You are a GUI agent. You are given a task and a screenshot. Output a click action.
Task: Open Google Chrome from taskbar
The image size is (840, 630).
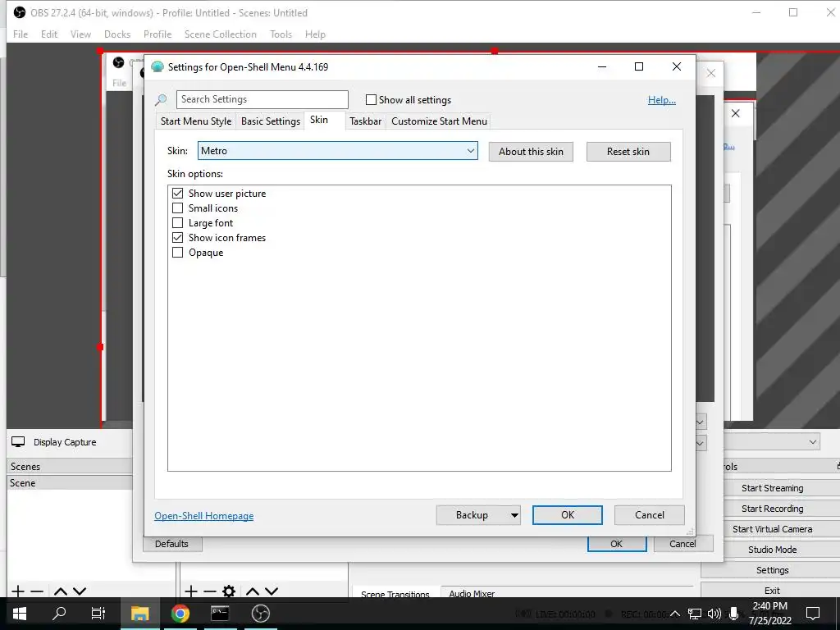[180, 614]
